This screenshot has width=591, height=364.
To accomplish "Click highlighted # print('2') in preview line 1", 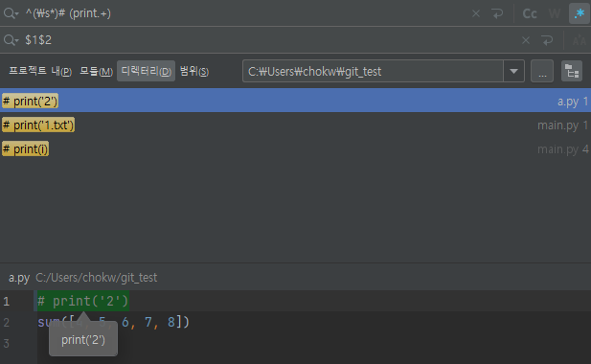I will pyautogui.click(x=83, y=301).
